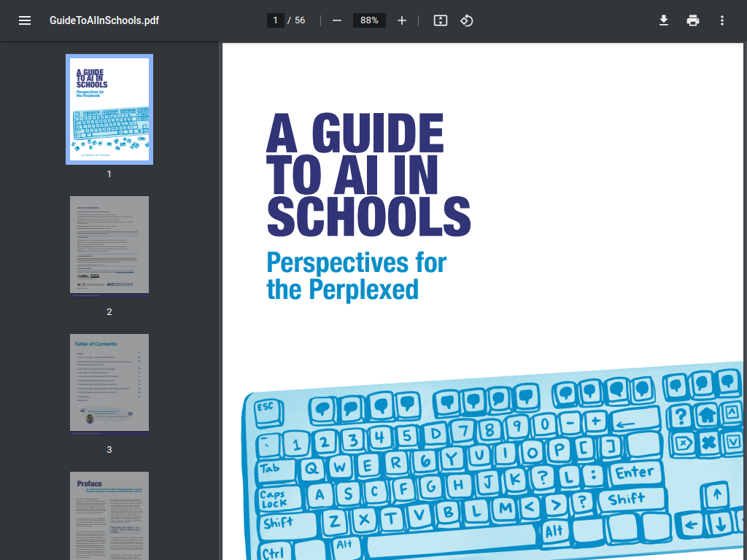Viewport: 747px width, 560px height.
Task: Click the 88% zoom level display
Action: 369,20
